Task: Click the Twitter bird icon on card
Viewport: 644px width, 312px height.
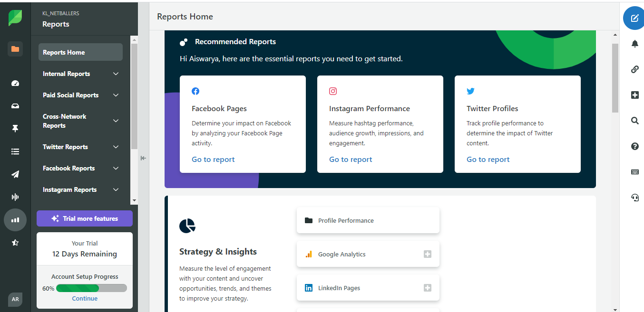Action: click(470, 91)
